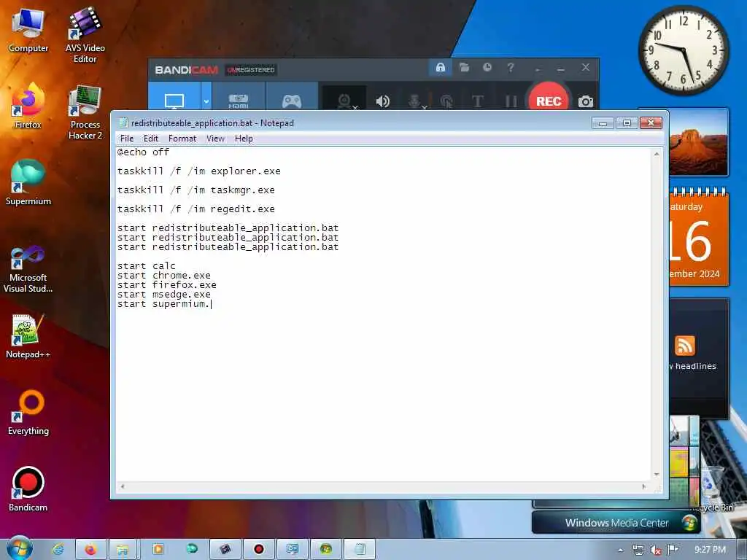
Task: Select Microsoft Visual Studio desktop shortcut
Action: point(28,269)
